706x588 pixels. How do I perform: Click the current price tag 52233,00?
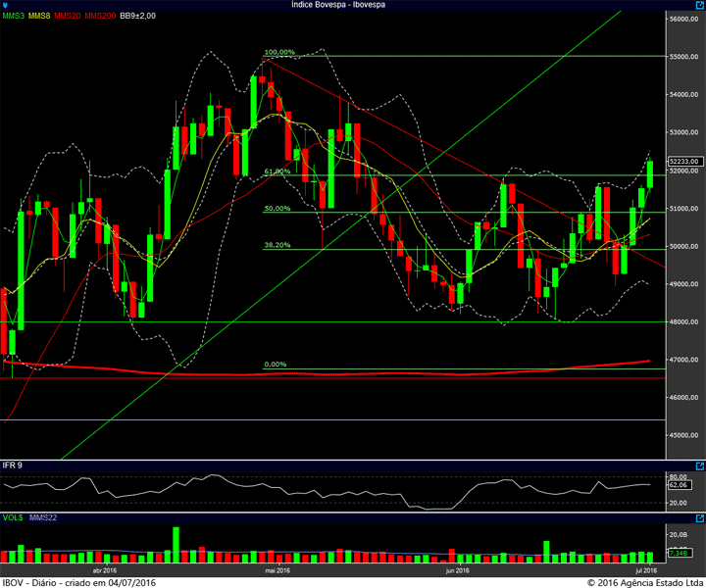pyautogui.click(x=684, y=161)
